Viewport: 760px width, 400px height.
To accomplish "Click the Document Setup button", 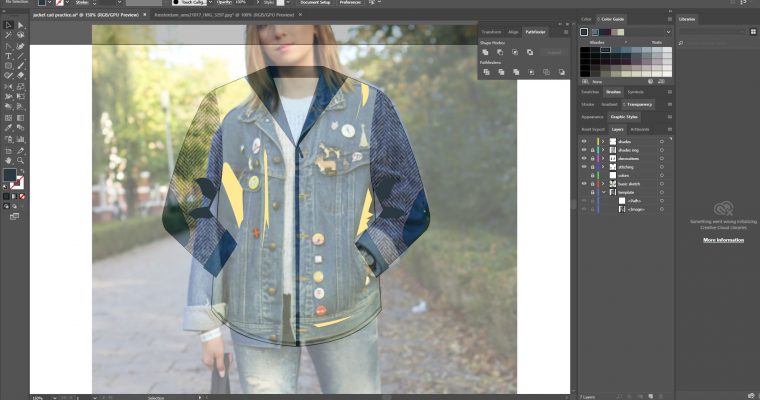I will point(315,2).
